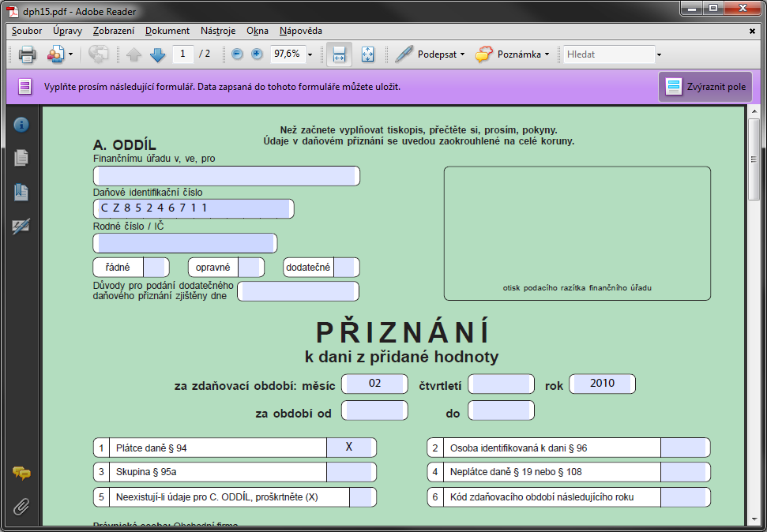Check the dodatečné box
Viewport: 767px width, 532px height.
click(x=346, y=268)
